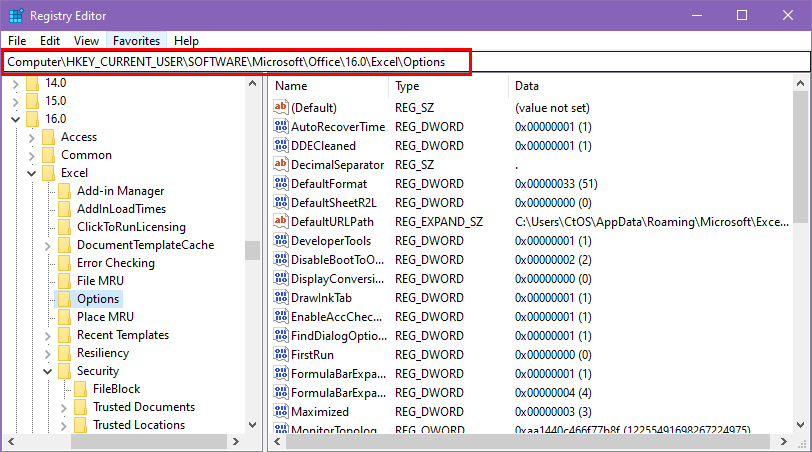This screenshot has width=812, height=452.
Task: Collapse the Excel key
Action: tap(31, 173)
